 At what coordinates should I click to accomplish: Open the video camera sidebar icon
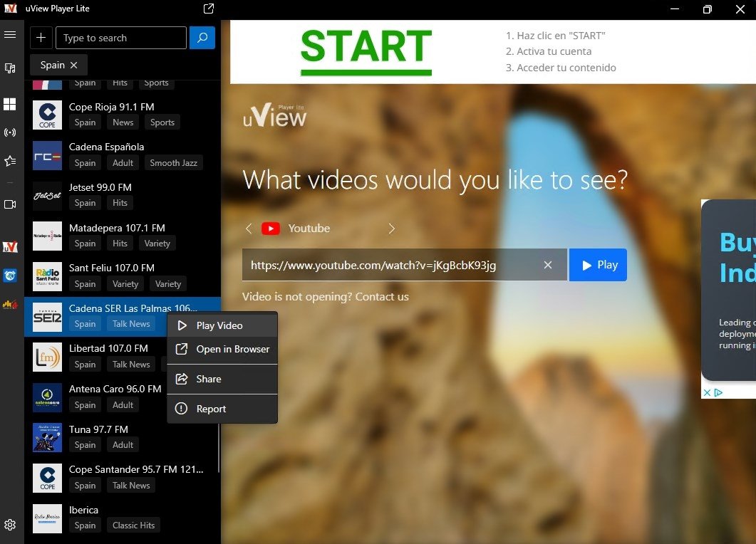tap(10, 204)
